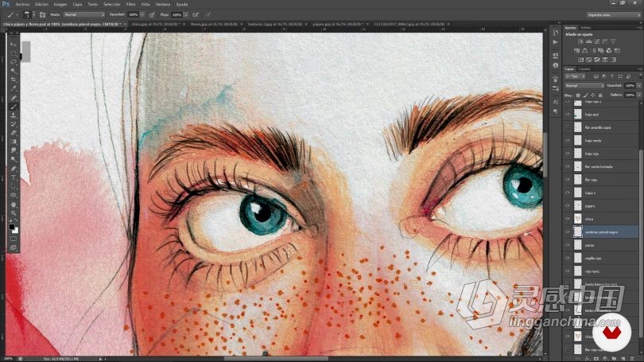The image size is (644, 362).
Task: Select the Dodge tool
Action: [x=14, y=159]
